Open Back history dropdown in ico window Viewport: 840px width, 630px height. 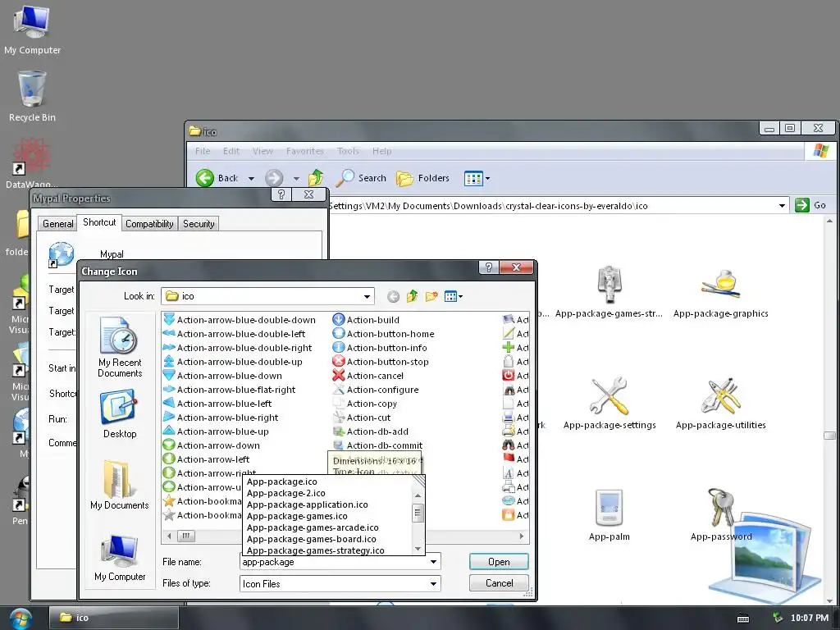click(251, 178)
